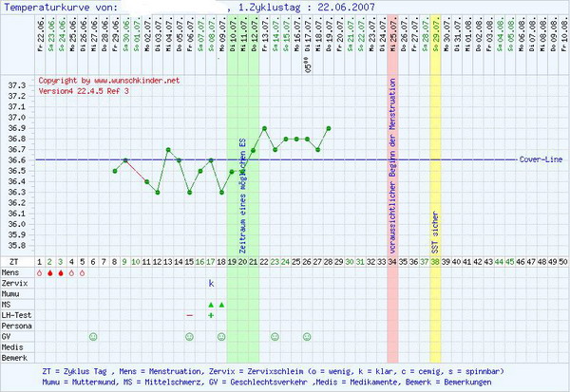Screen dimensions: 570x392
Task: Select the GV smiley on cycle day 26
Action: pos(307,336)
